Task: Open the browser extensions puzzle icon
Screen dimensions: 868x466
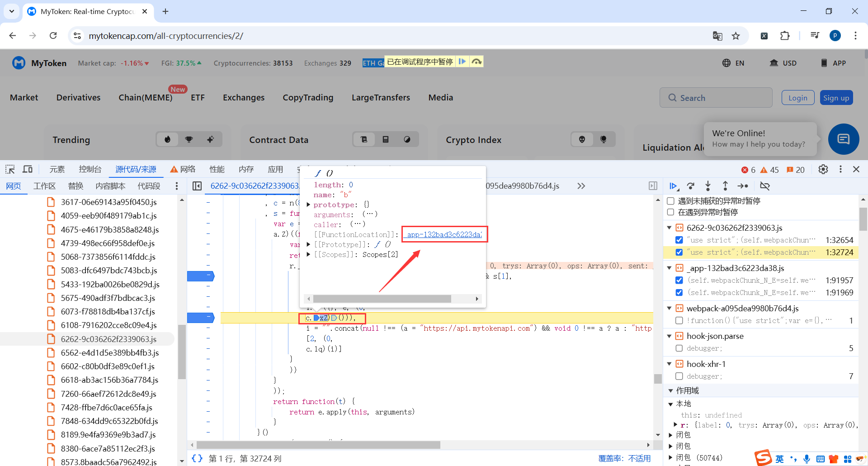Action: (785, 36)
